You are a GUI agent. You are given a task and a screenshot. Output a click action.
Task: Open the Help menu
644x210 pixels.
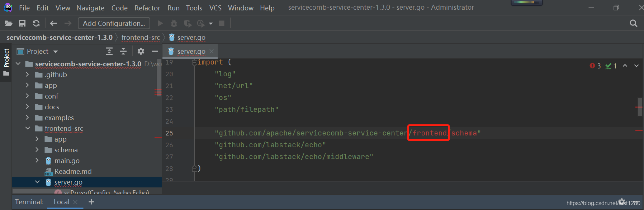click(267, 8)
